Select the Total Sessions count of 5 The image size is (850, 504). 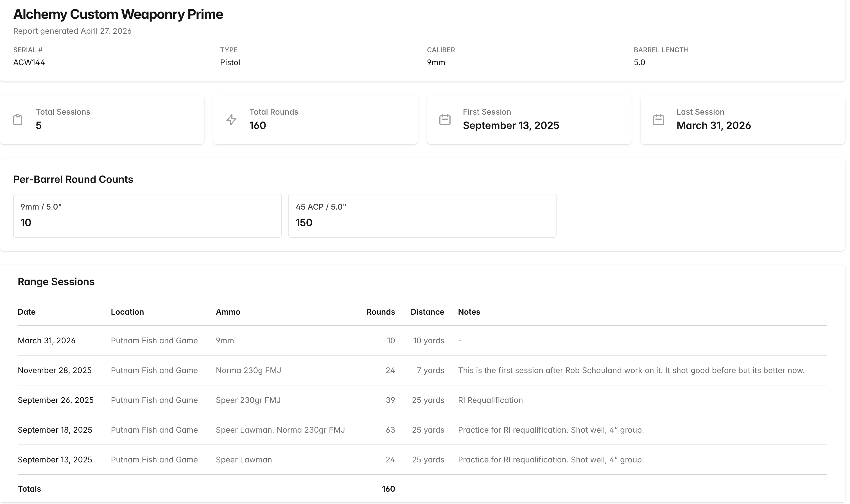39,126
